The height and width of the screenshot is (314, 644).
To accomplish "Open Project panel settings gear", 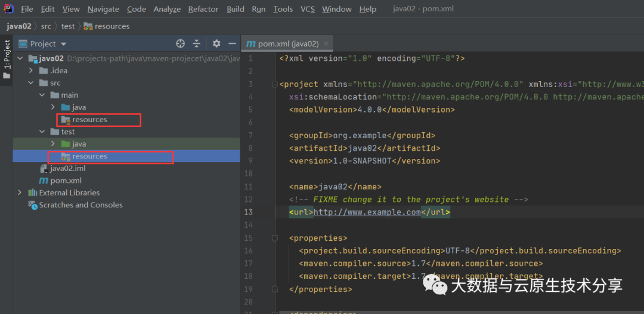I will [216, 43].
